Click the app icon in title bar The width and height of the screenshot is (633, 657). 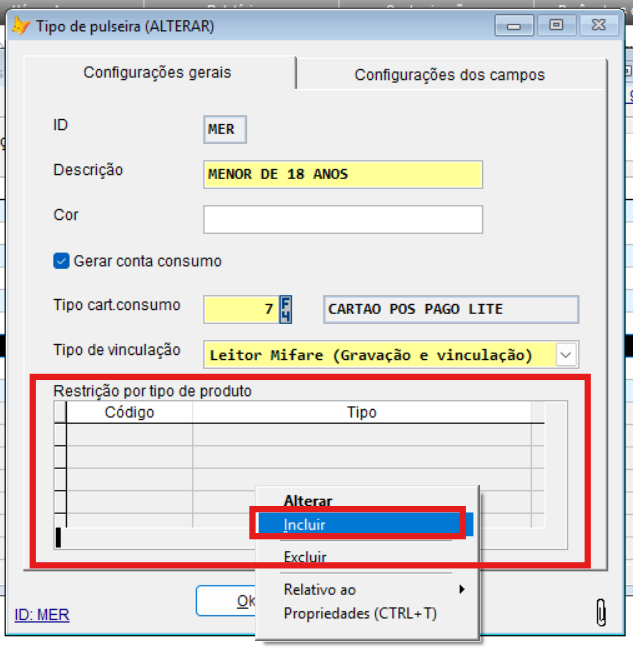pyautogui.click(x=20, y=26)
